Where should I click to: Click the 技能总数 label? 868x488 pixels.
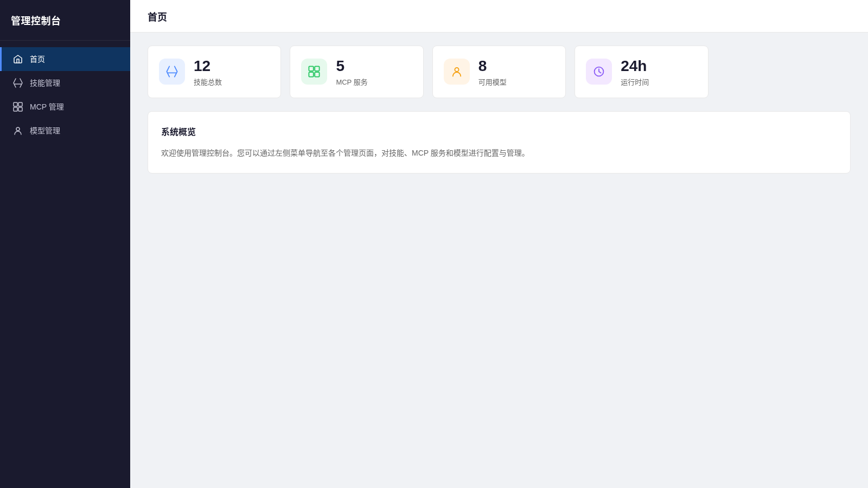(x=208, y=82)
